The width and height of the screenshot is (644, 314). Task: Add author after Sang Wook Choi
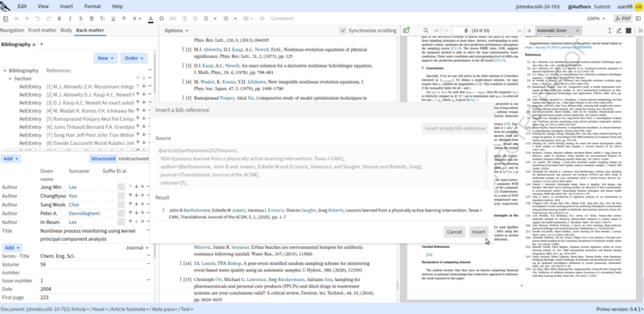point(142,205)
